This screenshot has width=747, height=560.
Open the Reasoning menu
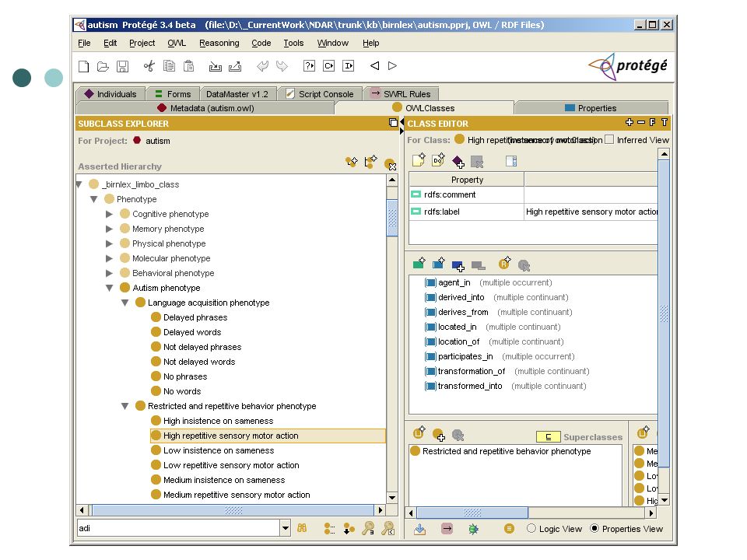click(219, 43)
